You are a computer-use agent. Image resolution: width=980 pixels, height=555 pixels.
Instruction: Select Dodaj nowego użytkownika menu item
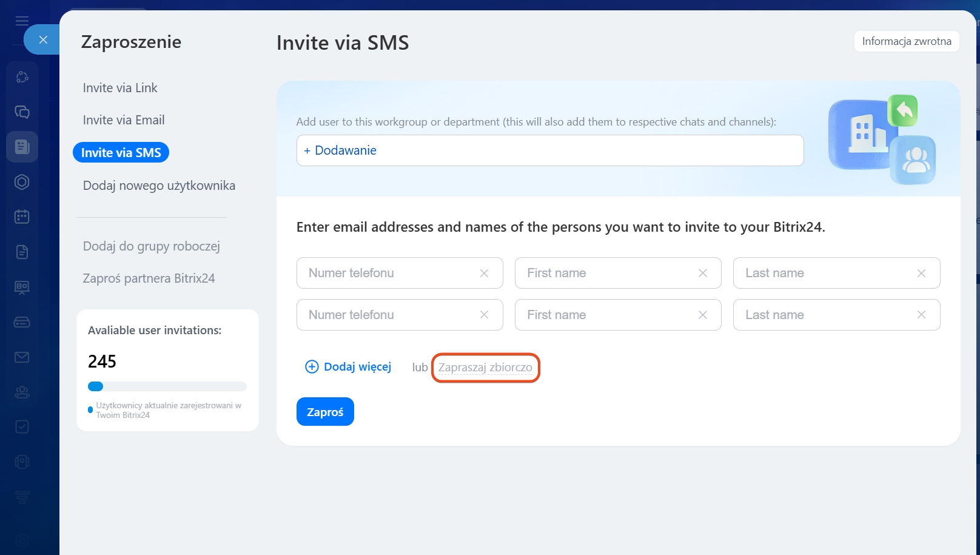[x=159, y=186]
